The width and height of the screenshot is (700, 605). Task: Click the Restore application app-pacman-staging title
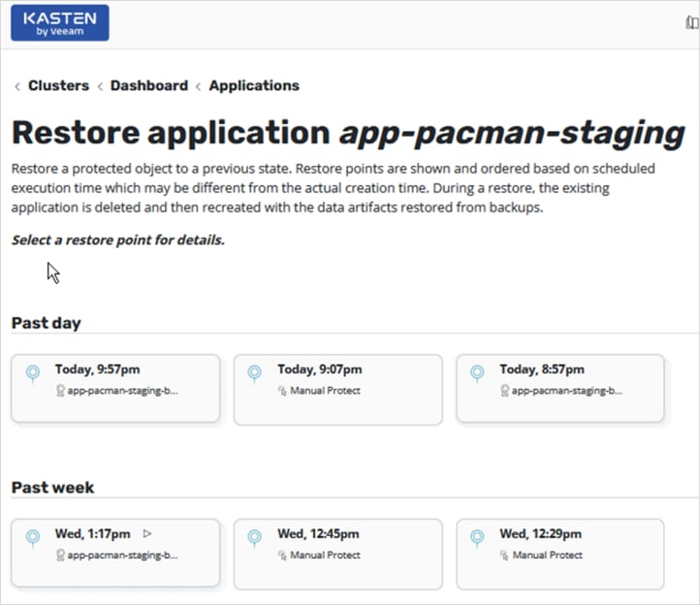pyautogui.click(x=348, y=133)
